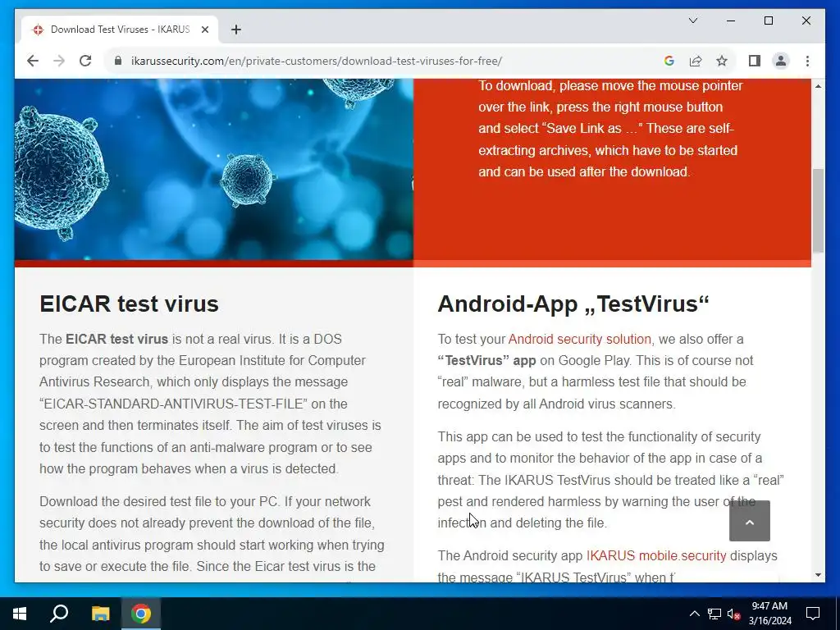Open File Explorer from the taskbar

pos(100,614)
